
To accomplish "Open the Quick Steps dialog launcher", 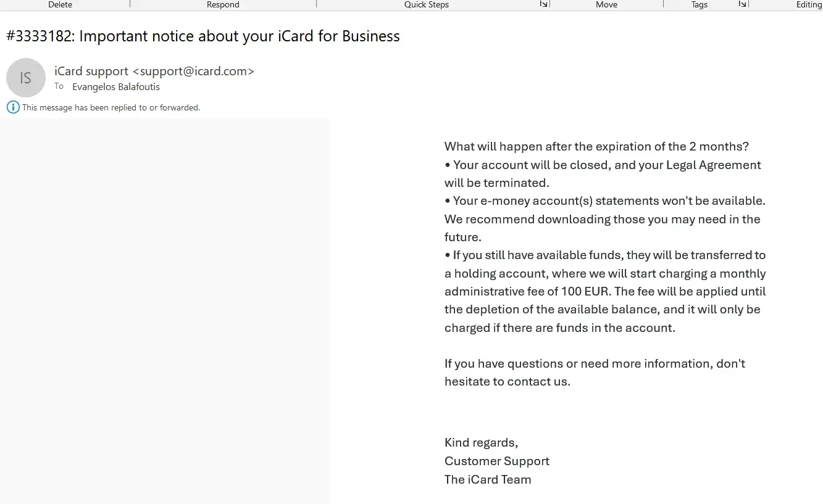I will [543, 4].
